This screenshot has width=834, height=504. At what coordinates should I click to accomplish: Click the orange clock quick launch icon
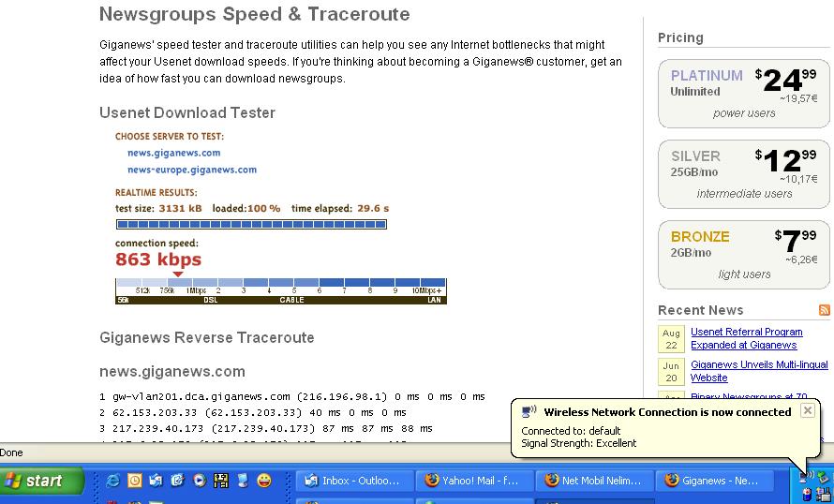coord(134,481)
